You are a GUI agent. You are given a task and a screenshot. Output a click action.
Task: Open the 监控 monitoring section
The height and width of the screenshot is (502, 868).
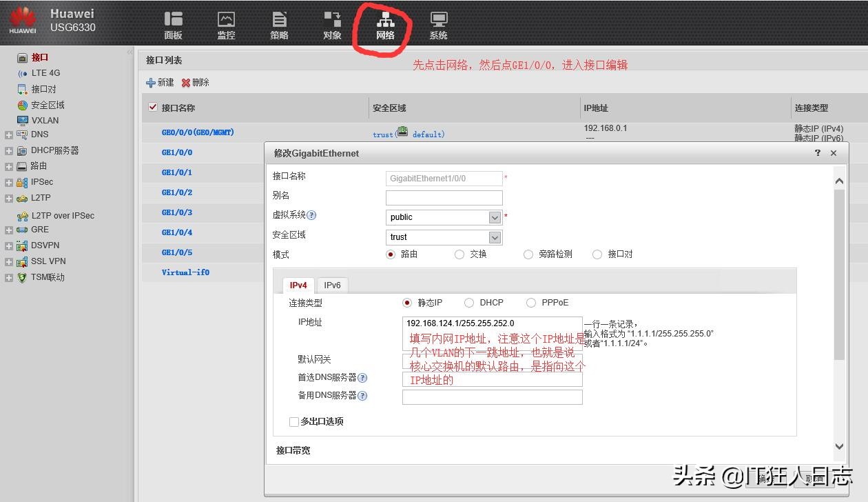[226, 25]
